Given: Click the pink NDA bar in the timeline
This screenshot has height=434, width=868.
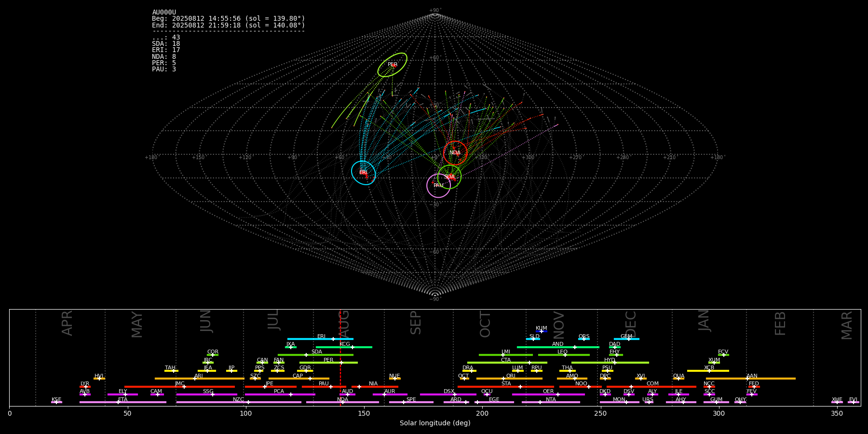Looking at the screenshot, I should [342, 402].
